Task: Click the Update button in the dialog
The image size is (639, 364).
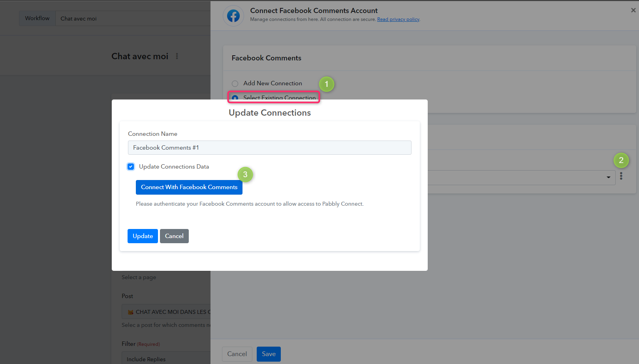Action: pyautogui.click(x=143, y=236)
